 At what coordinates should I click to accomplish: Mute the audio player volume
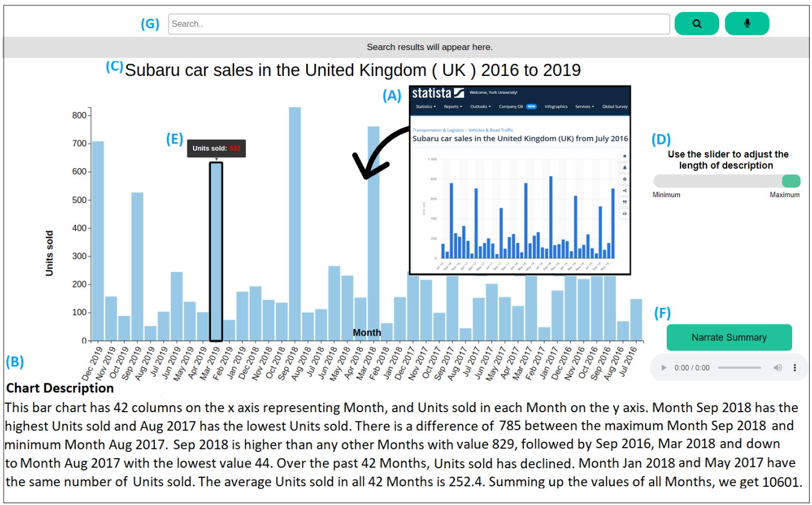click(778, 368)
